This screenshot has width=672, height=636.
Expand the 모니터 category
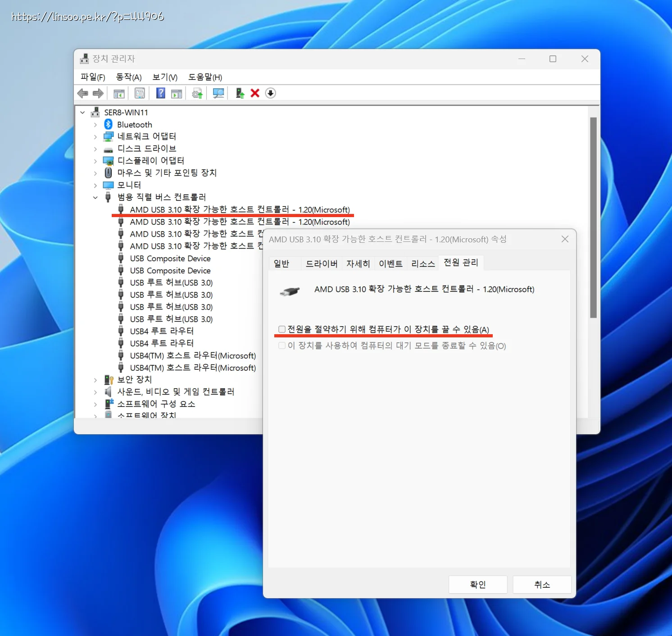95,185
